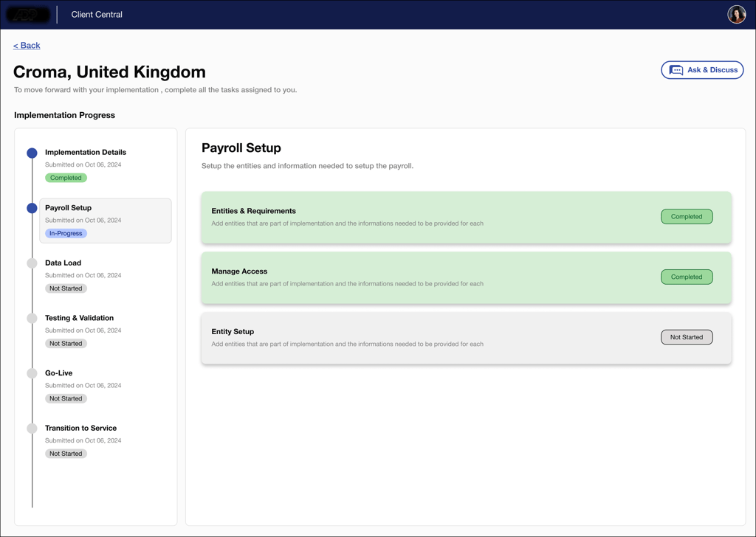Click Client Central header title
Image resolution: width=756 pixels, height=537 pixels.
click(97, 15)
